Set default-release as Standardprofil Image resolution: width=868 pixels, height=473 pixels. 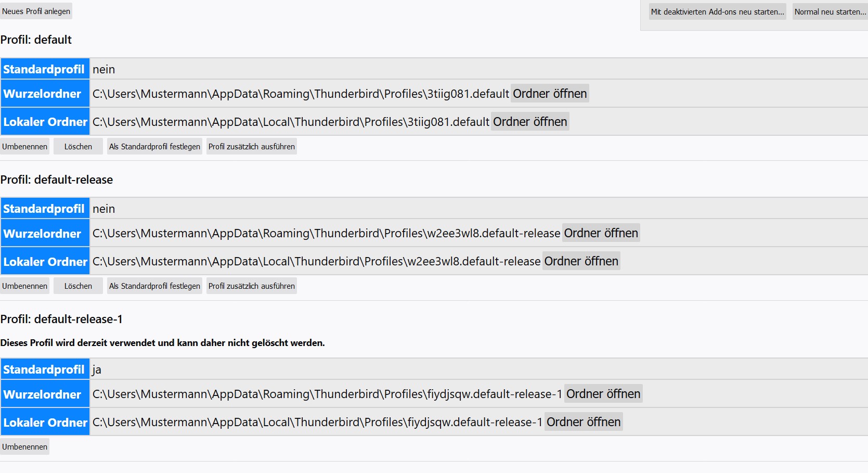pos(154,286)
